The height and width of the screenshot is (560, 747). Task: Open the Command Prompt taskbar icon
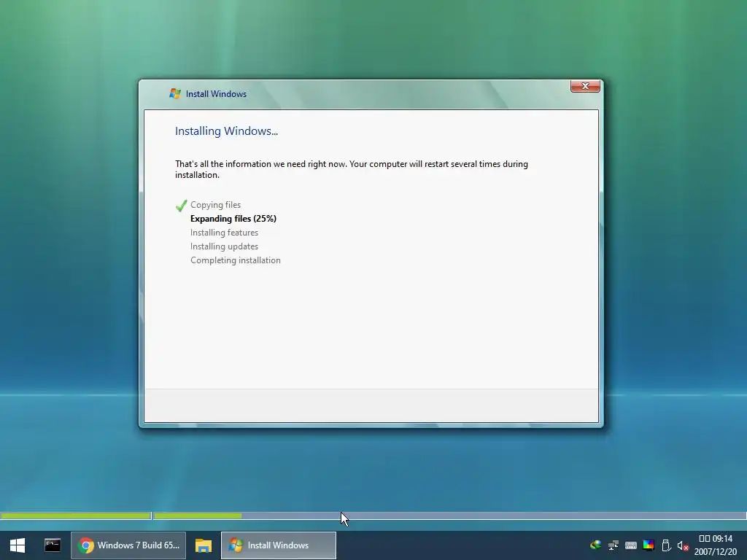pos(53,545)
